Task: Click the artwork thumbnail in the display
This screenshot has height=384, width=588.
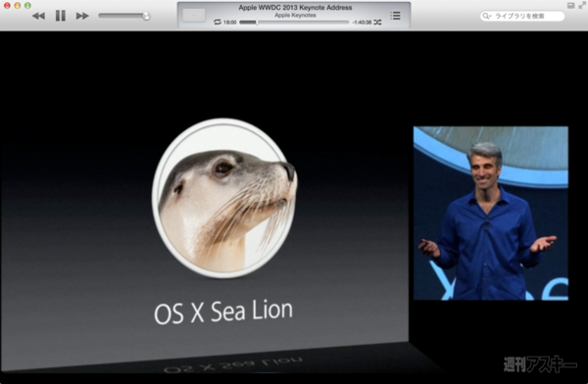Action: pyautogui.click(x=193, y=16)
